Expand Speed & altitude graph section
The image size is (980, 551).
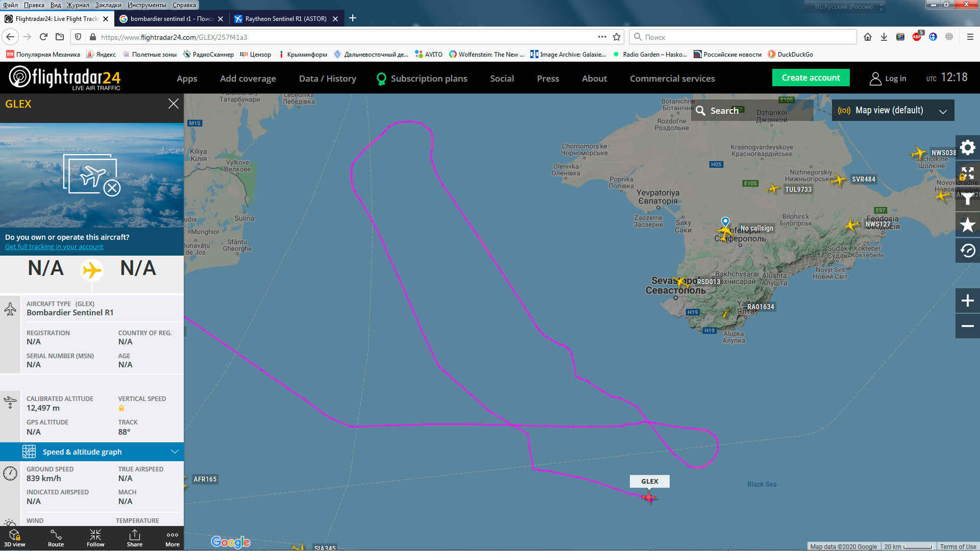pyautogui.click(x=92, y=452)
